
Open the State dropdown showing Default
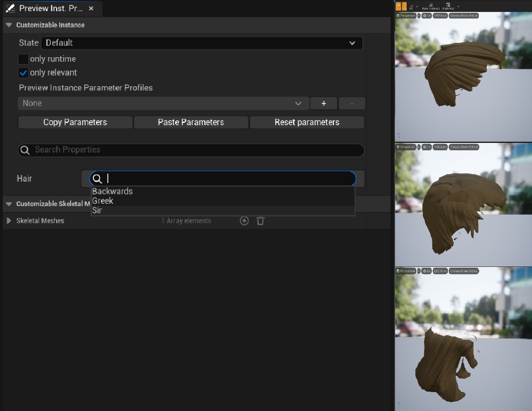coord(202,43)
